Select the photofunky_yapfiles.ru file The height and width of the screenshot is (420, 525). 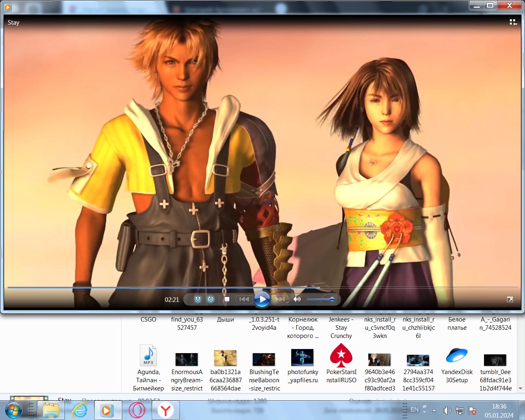303,366
